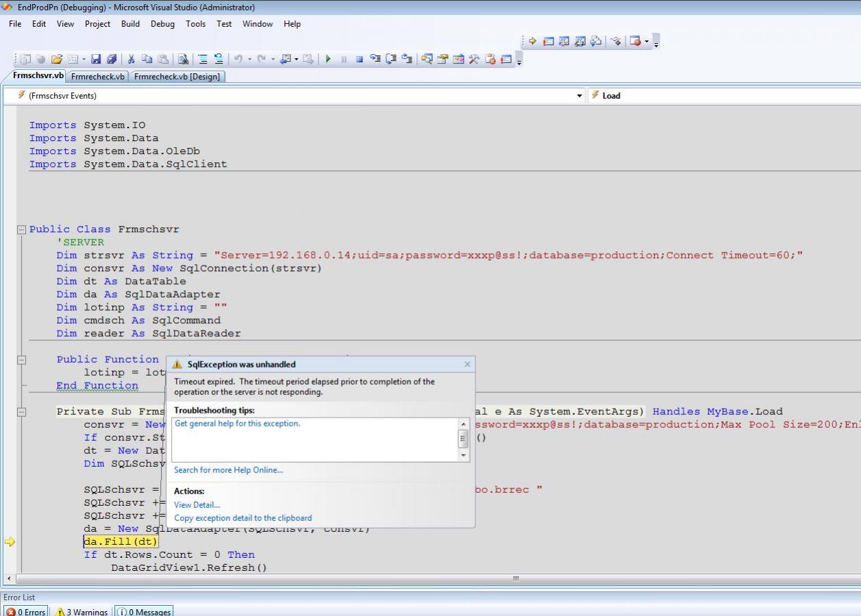This screenshot has height=616, width=861.
Task: Open the File menu
Action: coord(15,23)
